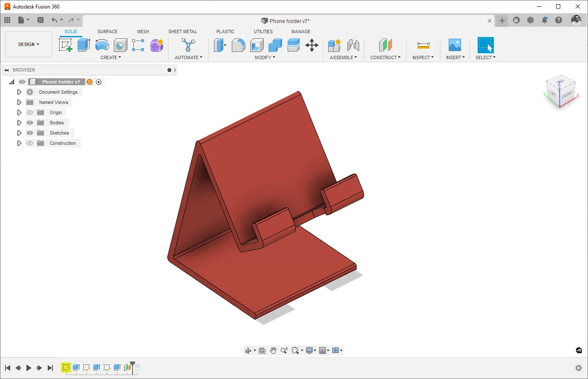
Task: Open the INSPECT menu
Action: tap(423, 57)
